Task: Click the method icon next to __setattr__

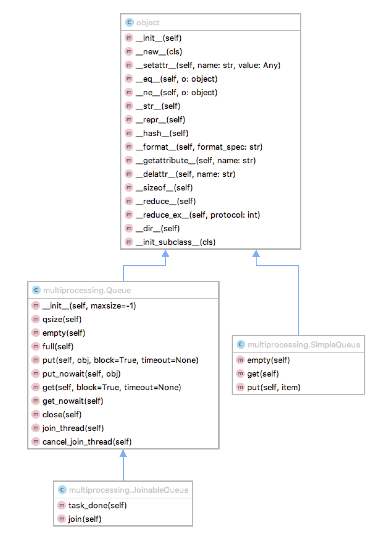Action: [129, 65]
